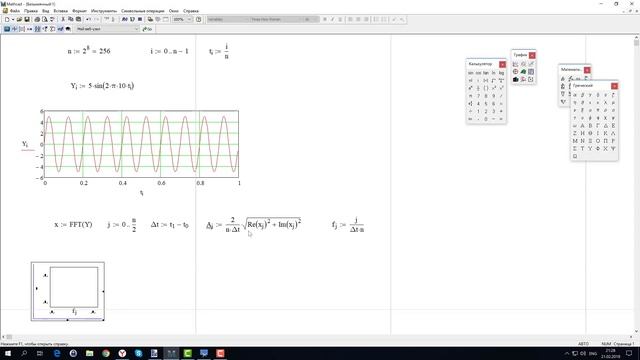Open the Формат menu
The width and height of the screenshot is (640, 360).
(80, 11)
